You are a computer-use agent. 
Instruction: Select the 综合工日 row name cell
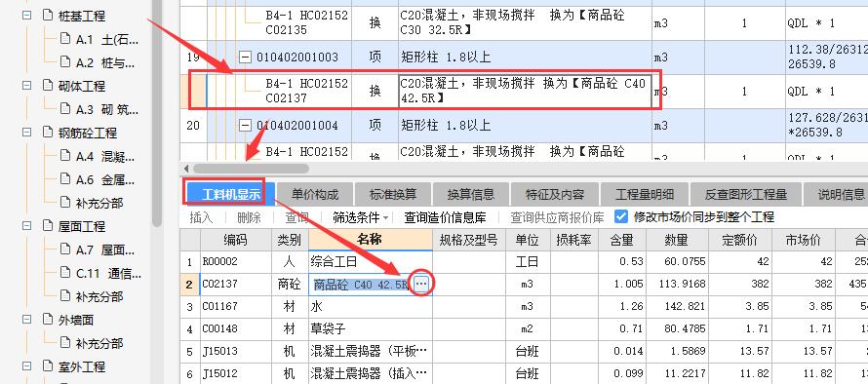[371, 261]
